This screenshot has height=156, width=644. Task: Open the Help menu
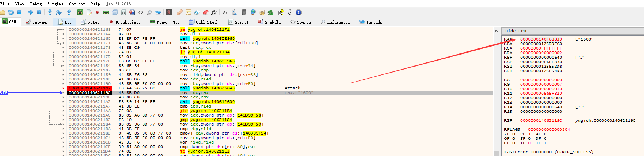pyautogui.click(x=95, y=4)
